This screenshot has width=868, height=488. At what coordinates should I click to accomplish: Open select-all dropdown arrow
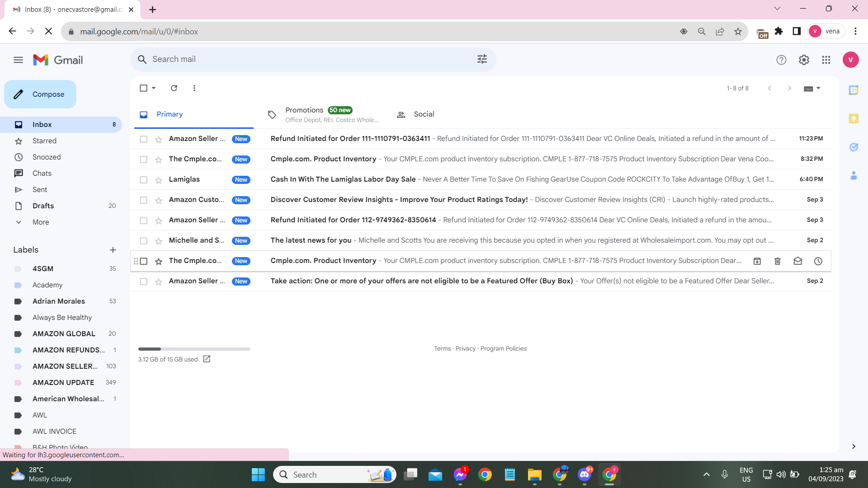pos(154,88)
